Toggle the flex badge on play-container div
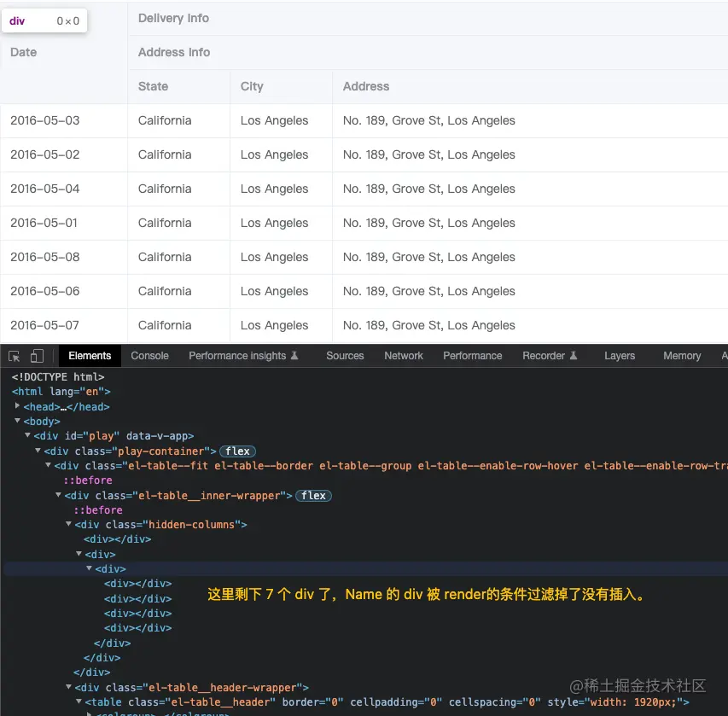This screenshot has height=716, width=728. [237, 451]
